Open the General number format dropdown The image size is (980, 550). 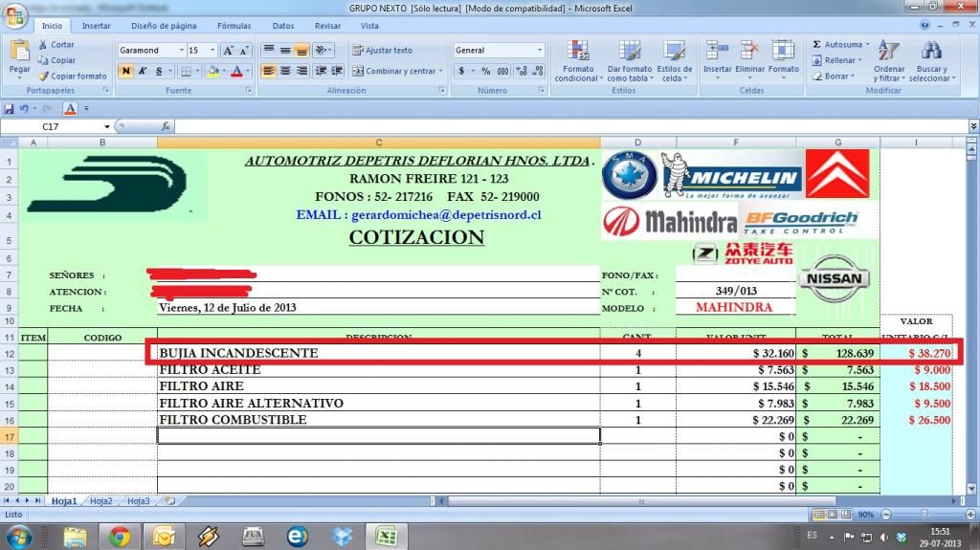tap(540, 50)
